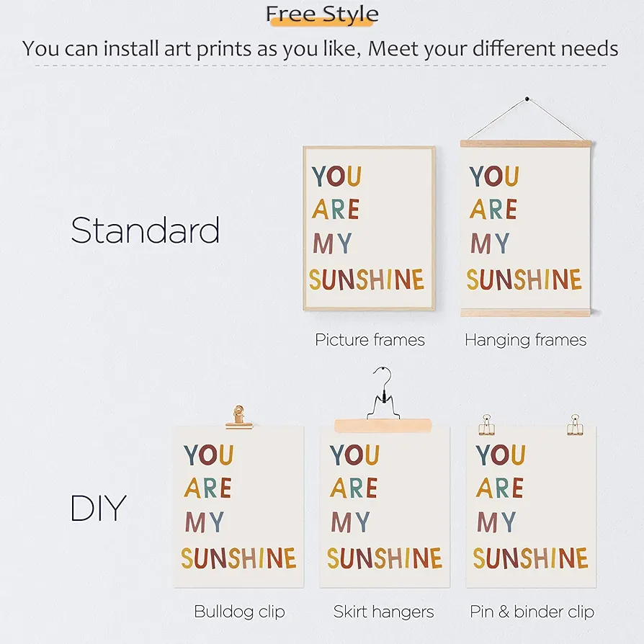Click the gold bulldog clip icon

point(238,417)
